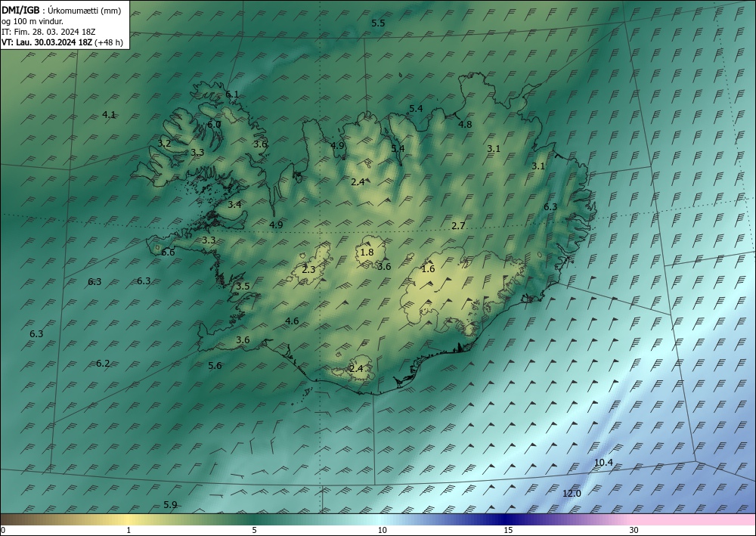Click the 10.4 value label
756x536 pixels.
tap(603, 463)
